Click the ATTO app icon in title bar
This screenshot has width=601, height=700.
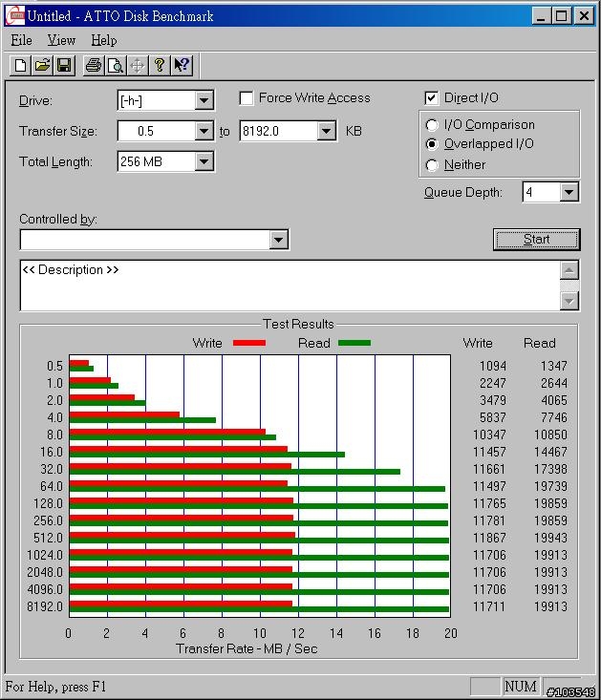click(x=14, y=15)
